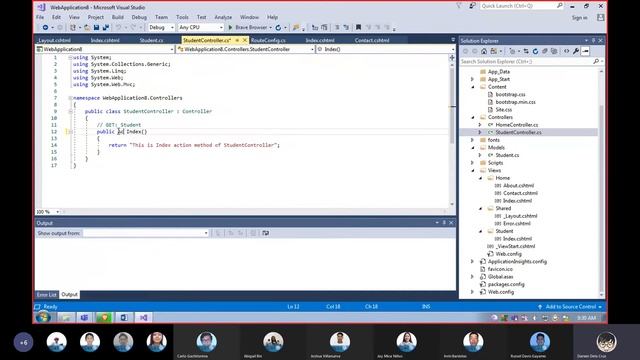Click the account icon beside Sign in
The height and width of the screenshot is (360, 640).
pos(600,18)
